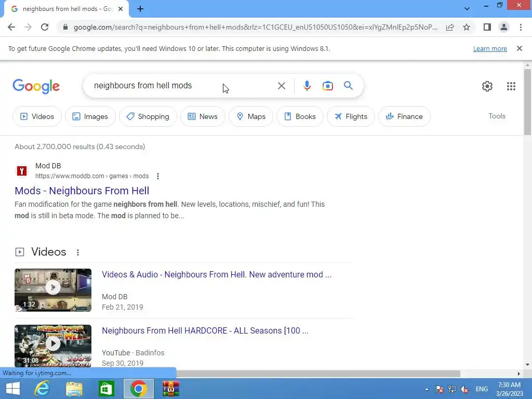The width and height of the screenshot is (532, 399).
Task: Switch to Finance results filter
Action: (404, 116)
